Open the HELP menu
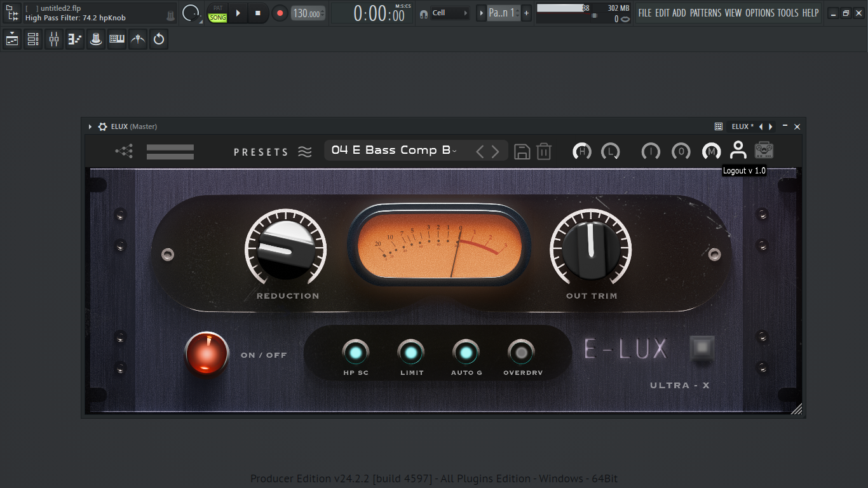Image resolution: width=868 pixels, height=488 pixels. [810, 13]
